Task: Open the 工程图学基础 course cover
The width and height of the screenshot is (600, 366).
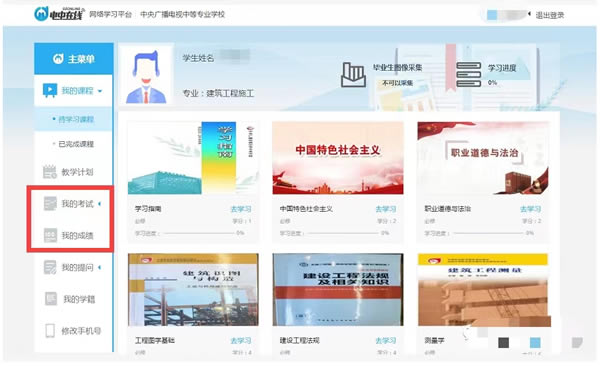Action: (x=193, y=290)
